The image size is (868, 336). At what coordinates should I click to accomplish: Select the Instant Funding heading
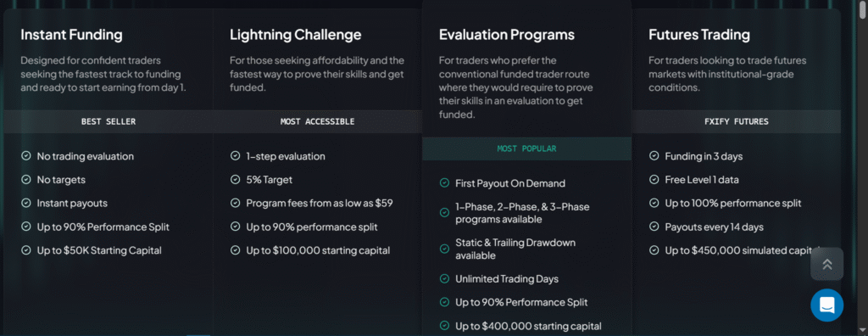click(x=71, y=35)
